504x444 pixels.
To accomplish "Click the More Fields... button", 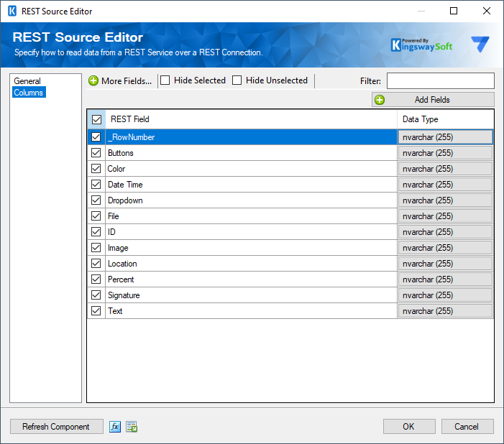I will click(120, 80).
